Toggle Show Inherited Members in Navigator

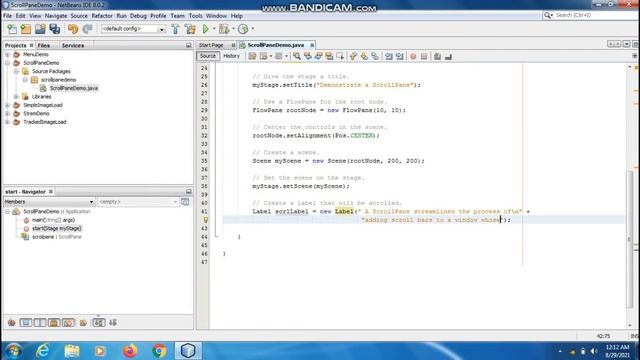(x=11, y=323)
